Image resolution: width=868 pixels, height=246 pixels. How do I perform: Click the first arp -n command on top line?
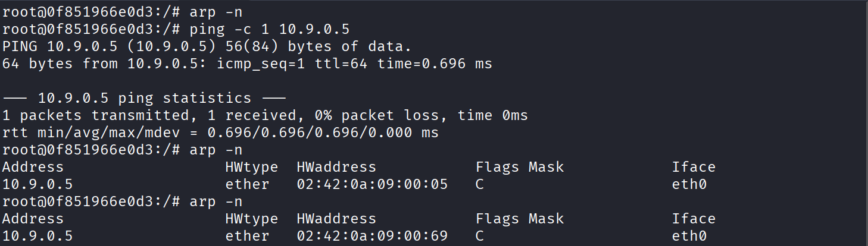click(x=216, y=12)
